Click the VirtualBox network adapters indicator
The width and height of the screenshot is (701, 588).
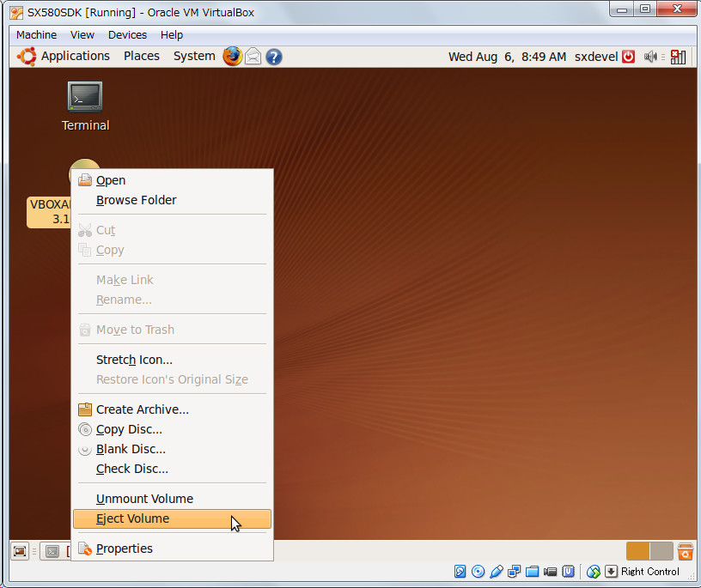pyautogui.click(x=514, y=572)
